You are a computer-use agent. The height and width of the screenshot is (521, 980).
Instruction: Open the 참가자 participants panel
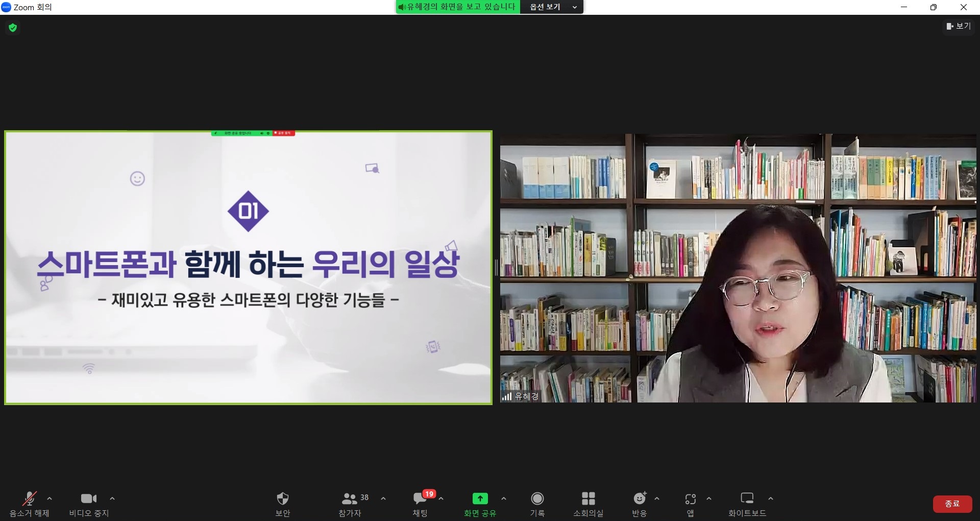(x=350, y=504)
